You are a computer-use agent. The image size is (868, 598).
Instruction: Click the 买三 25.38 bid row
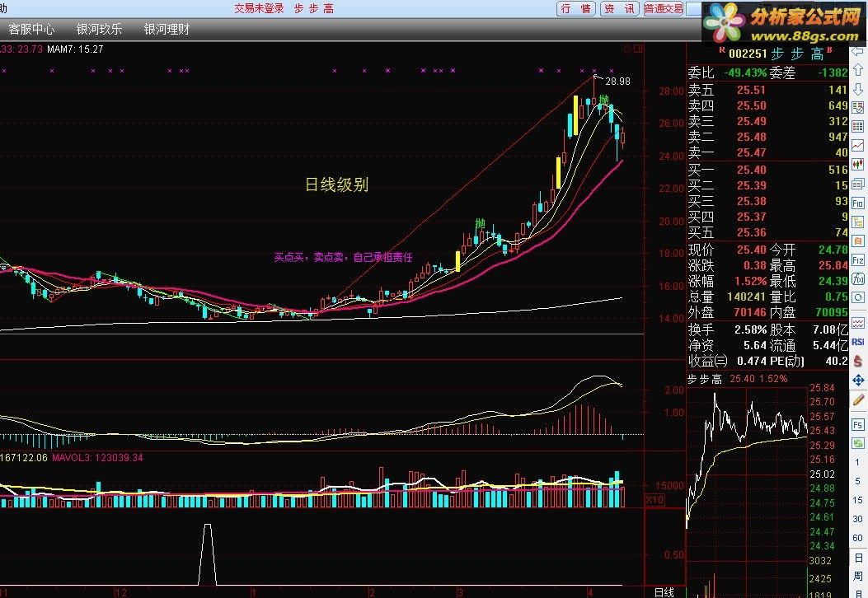pos(767,201)
